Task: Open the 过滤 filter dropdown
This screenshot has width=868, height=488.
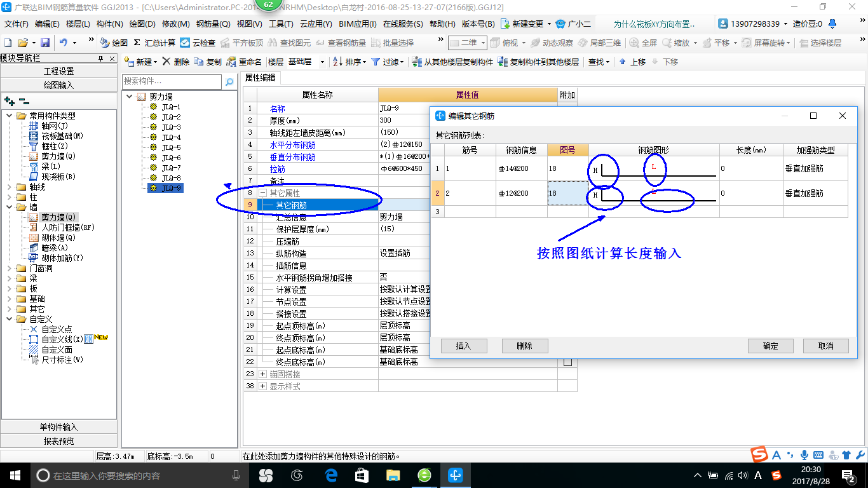Action: coord(387,62)
